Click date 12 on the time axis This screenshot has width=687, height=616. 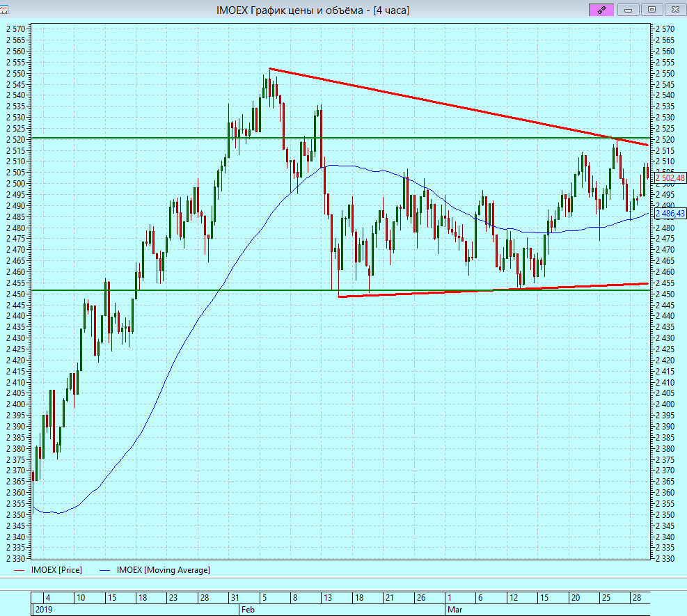point(514,598)
